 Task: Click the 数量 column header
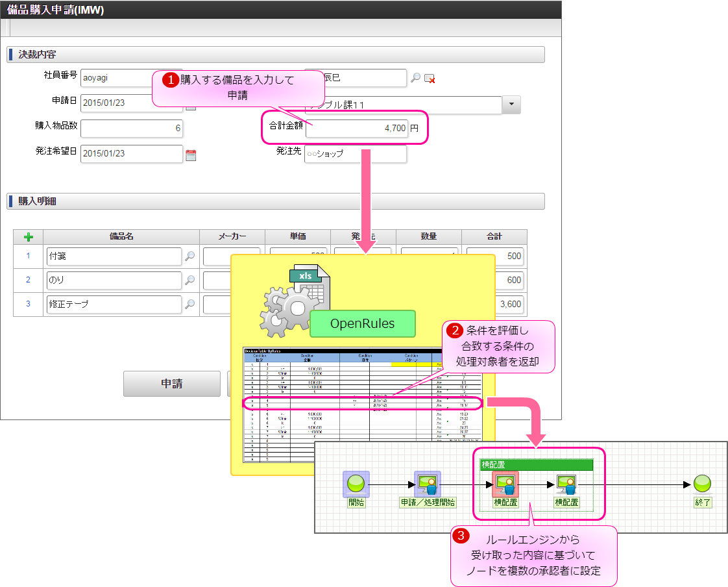tap(428, 236)
